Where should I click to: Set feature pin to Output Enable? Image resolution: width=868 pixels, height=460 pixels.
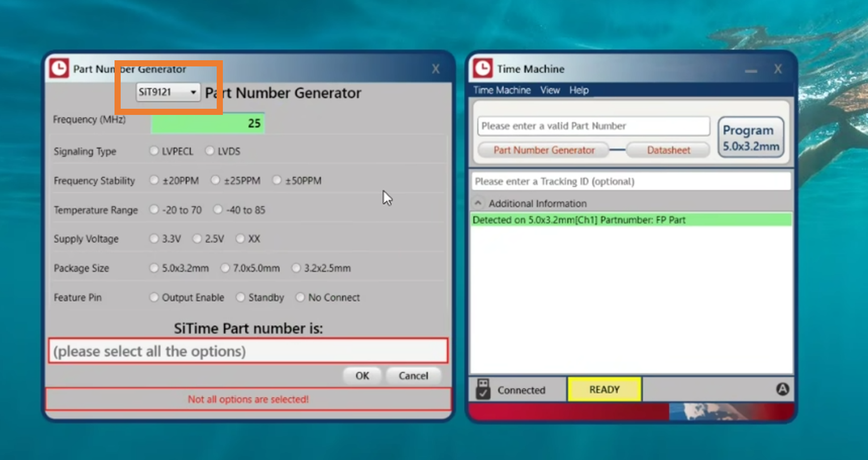(x=154, y=297)
